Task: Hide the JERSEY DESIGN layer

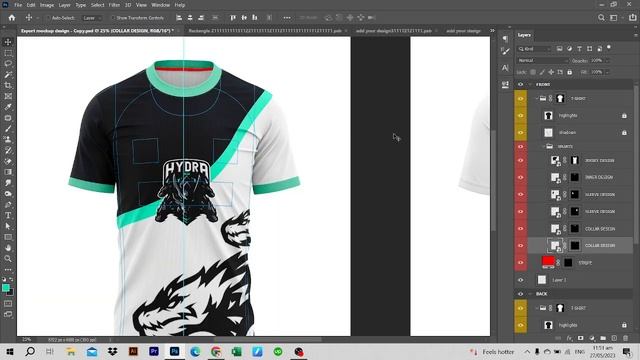Action: pyautogui.click(x=520, y=160)
